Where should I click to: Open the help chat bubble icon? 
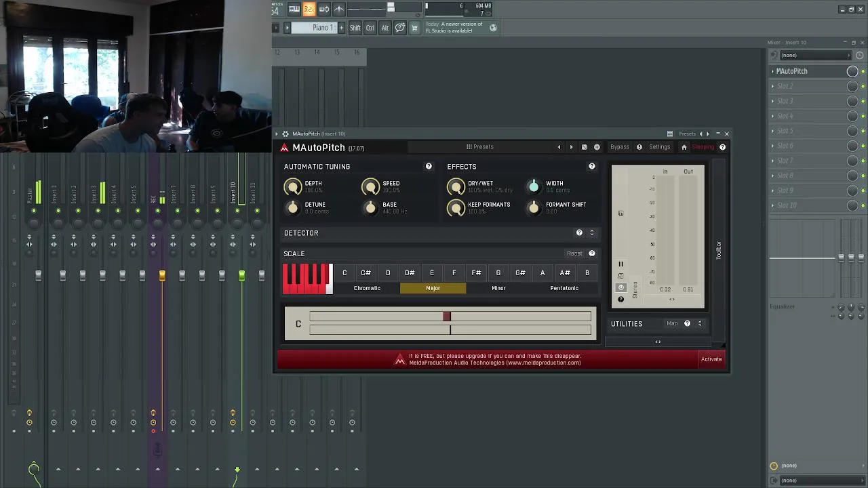tap(400, 28)
